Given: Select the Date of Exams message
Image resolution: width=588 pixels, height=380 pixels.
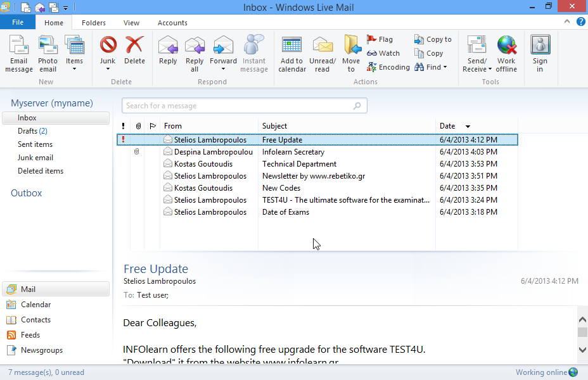Looking at the screenshot, I should tap(317, 212).
